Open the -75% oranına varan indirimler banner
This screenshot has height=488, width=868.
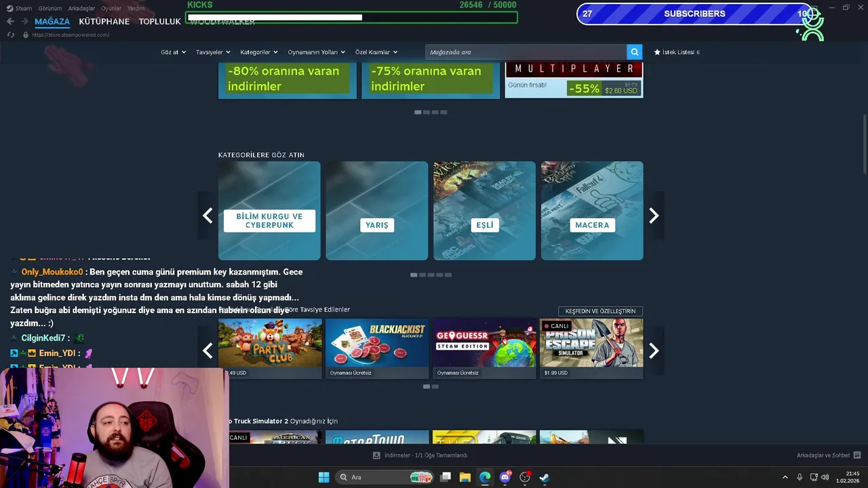431,80
